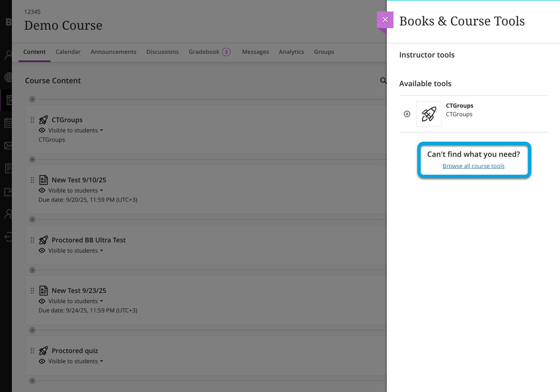The image size is (560, 392).
Task: Add the CTGroups tool with plus icon
Action: (407, 114)
